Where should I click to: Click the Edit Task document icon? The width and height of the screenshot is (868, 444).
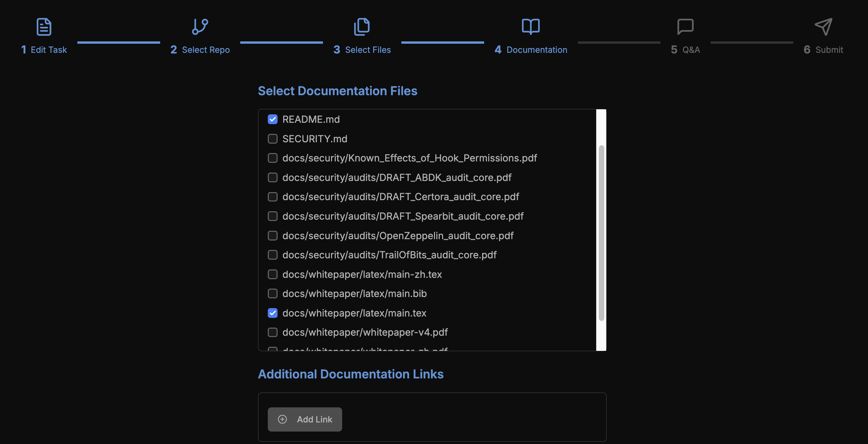(44, 27)
